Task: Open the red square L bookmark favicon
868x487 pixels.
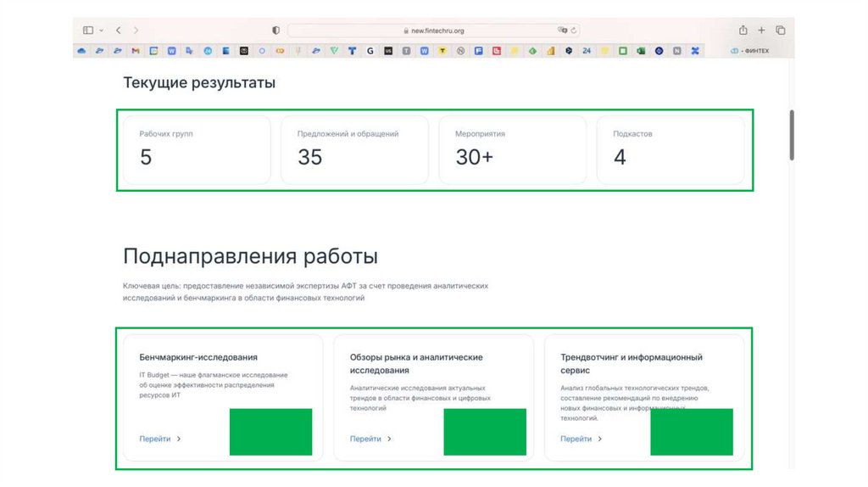Action: [497, 50]
